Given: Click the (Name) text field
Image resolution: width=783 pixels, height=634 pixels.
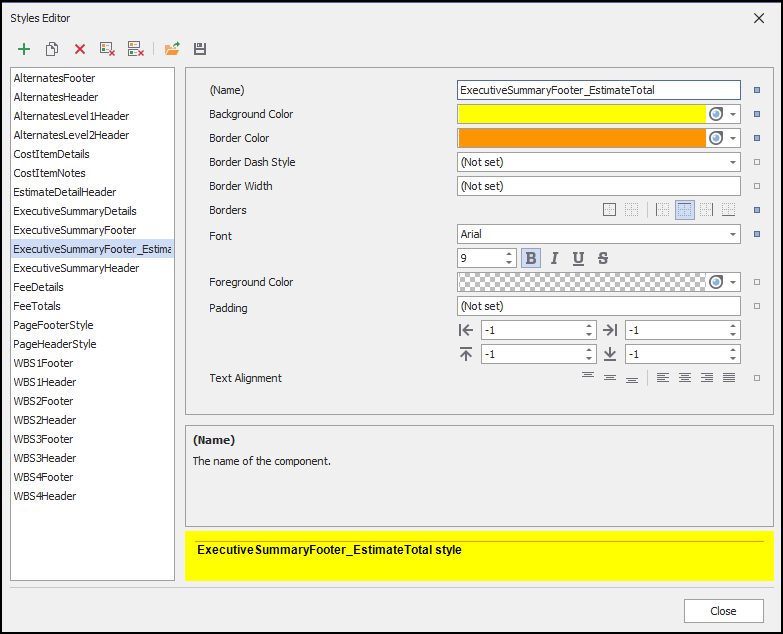Looking at the screenshot, I should click(x=599, y=90).
